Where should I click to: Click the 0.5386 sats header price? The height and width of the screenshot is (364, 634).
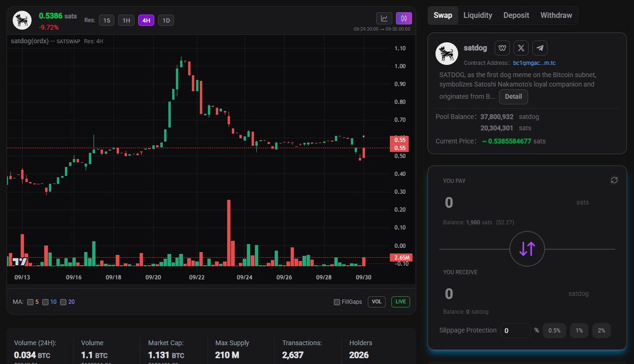(x=58, y=16)
